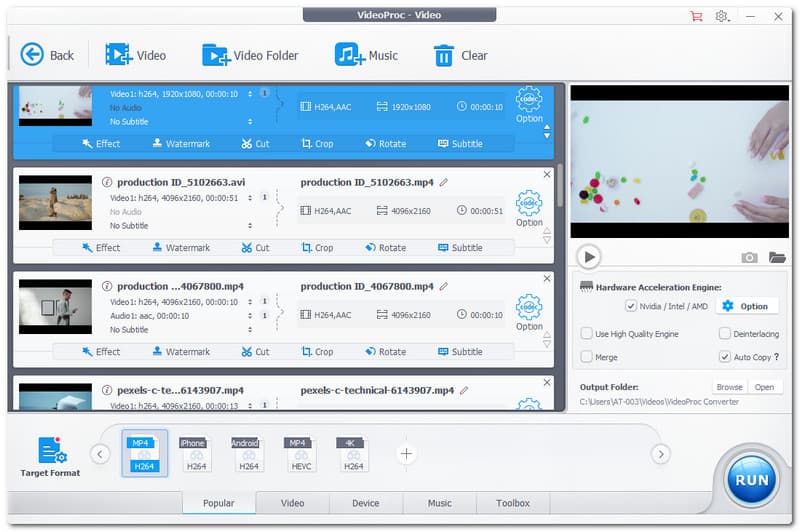Add a video with the Video icon
The height and width of the screenshot is (532, 800).
click(119, 55)
